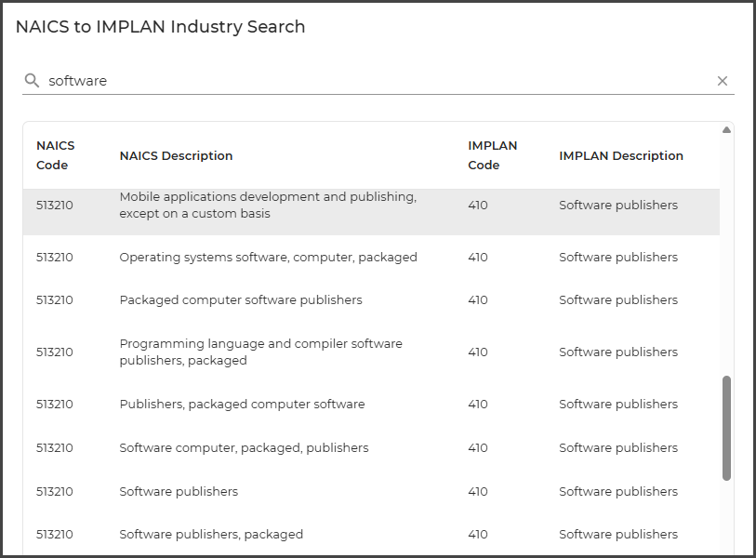Click the IMPLAN Description column header
The height and width of the screenshot is (558, 756).
pos(621,156)
